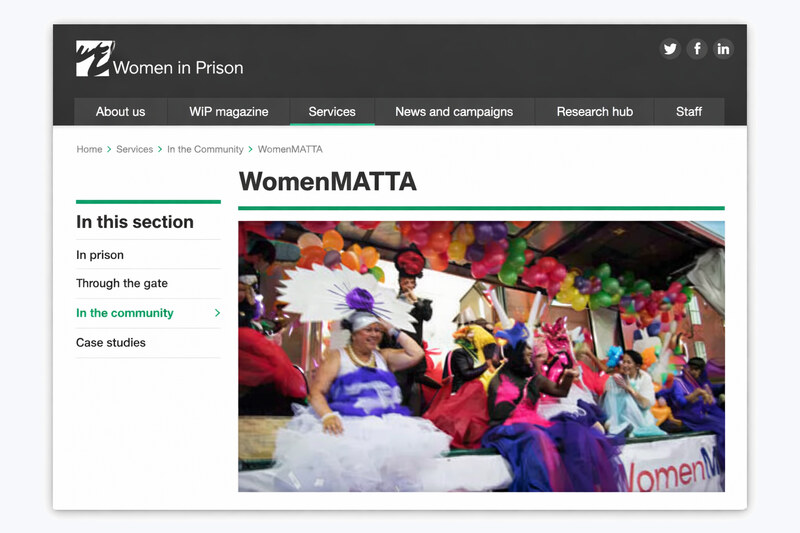Open the Staff menu item
800x533 pixels.
coord(689,112)
